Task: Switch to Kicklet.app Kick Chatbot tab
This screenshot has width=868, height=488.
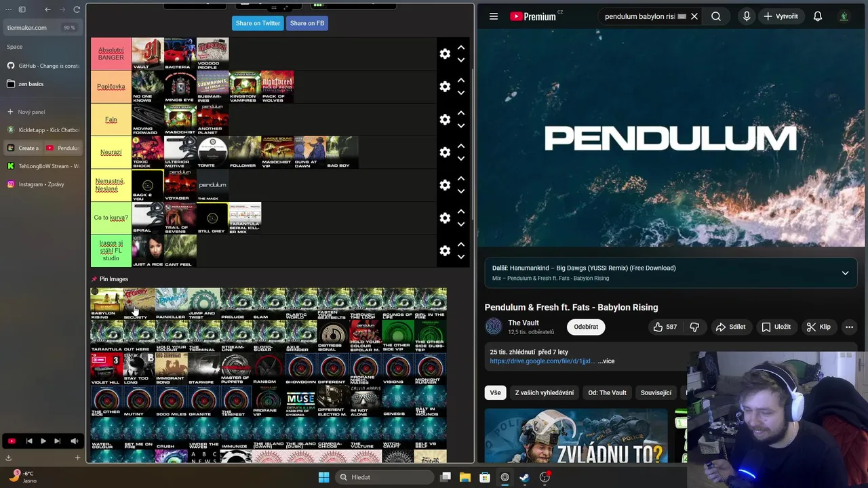Action: pos(42,129)
